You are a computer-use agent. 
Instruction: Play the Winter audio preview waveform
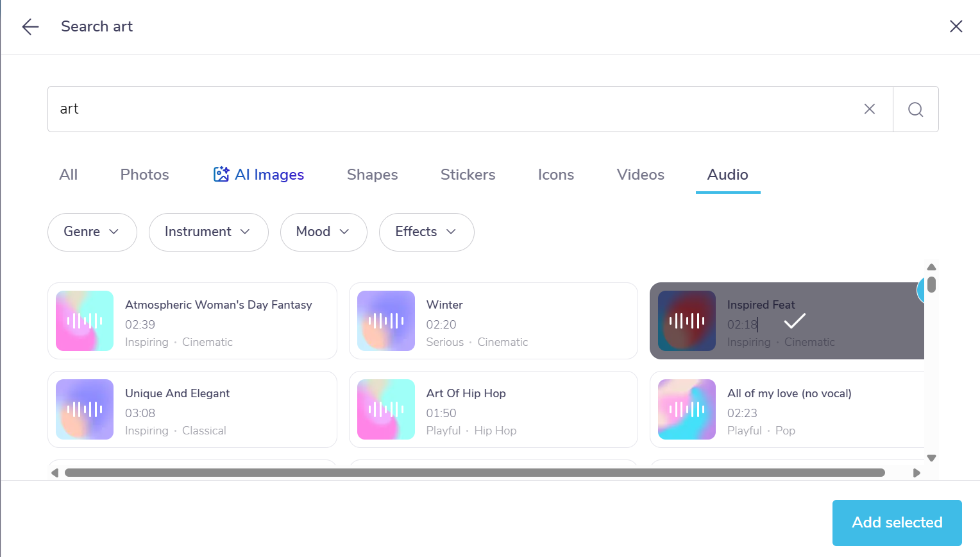(x=385, y=321)
